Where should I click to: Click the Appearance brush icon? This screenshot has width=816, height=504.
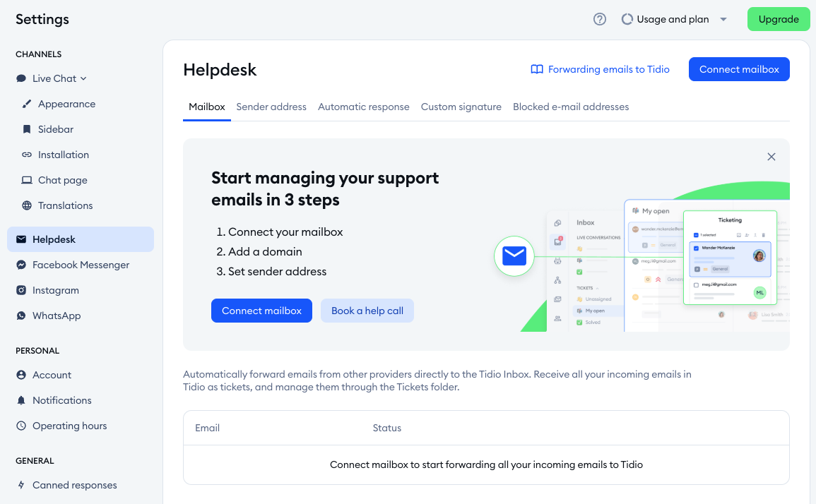pyautogui.click(x=27, y=104)
